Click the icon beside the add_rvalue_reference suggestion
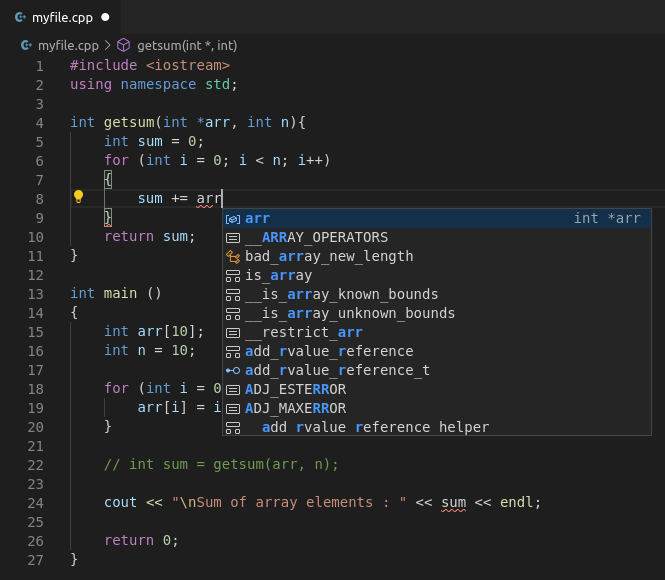This screenshot has width=665, height=580. 233,351
